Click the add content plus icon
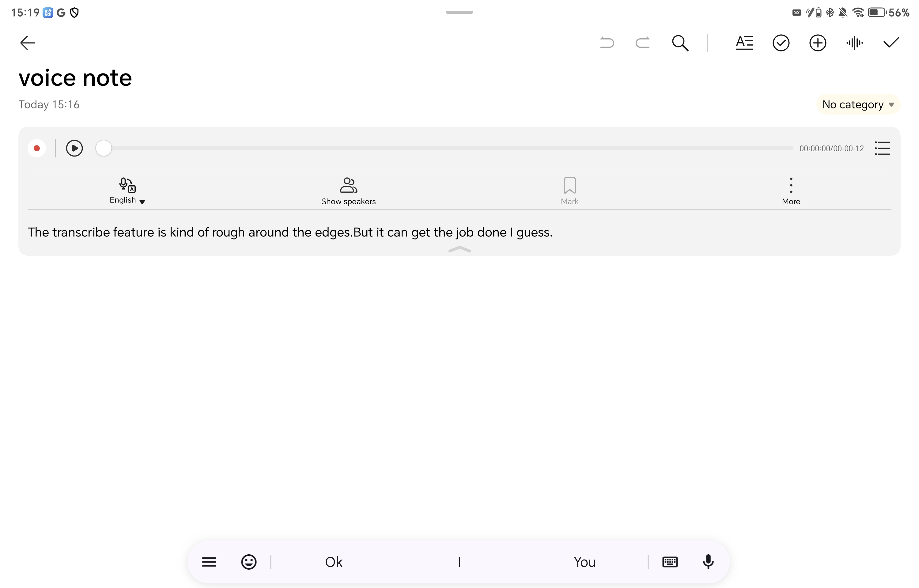Image resolution: width=919 pixels, height=588 pixels. pos(818,42)
